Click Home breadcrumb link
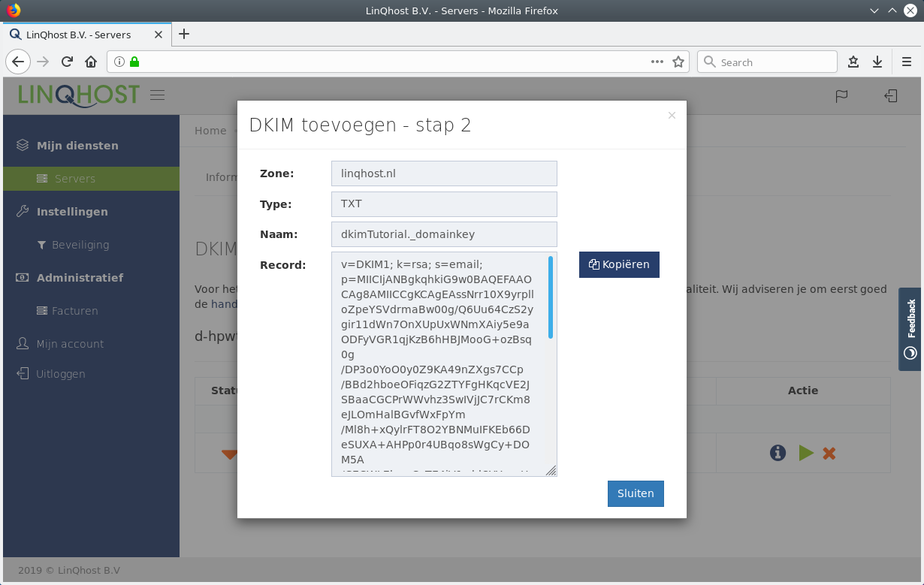924x585 pixels. (210, 131)
